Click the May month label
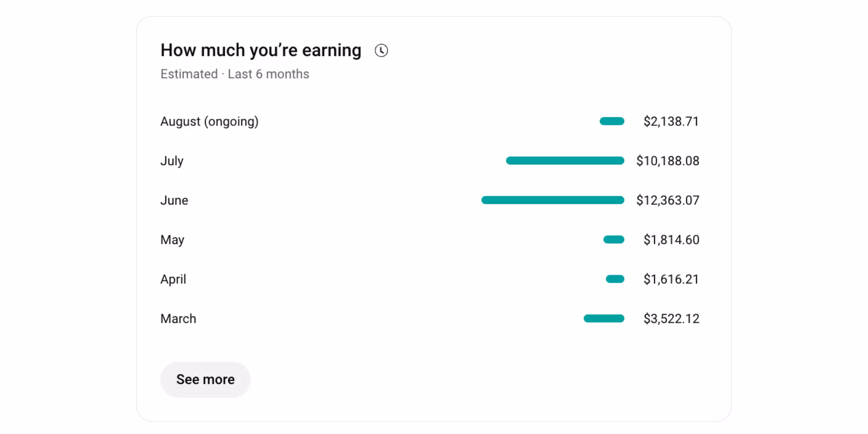 172,240
